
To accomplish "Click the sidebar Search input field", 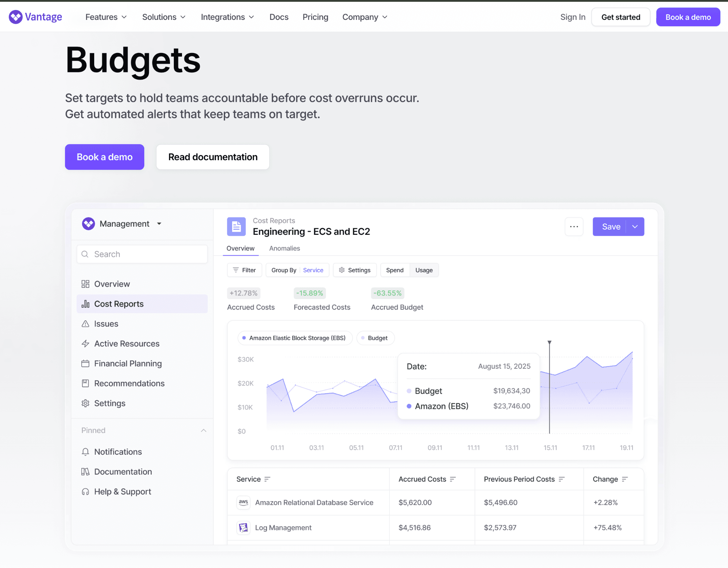I will [142, 254].
